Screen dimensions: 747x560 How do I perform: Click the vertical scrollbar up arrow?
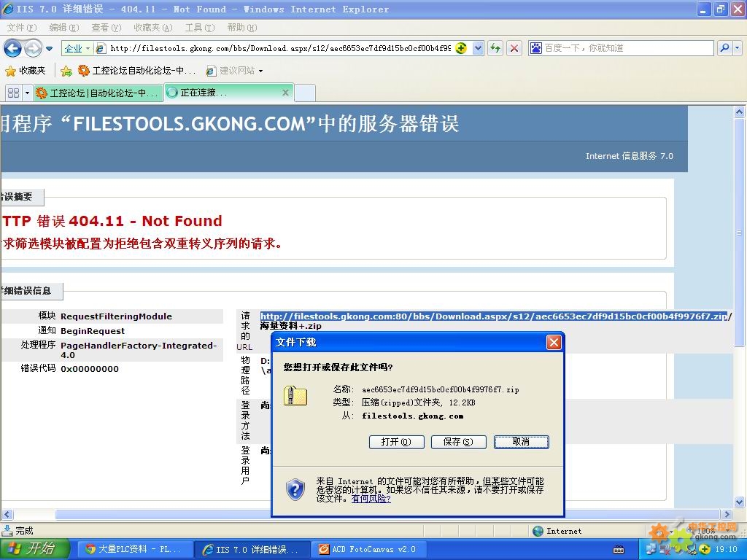[739, 112]
